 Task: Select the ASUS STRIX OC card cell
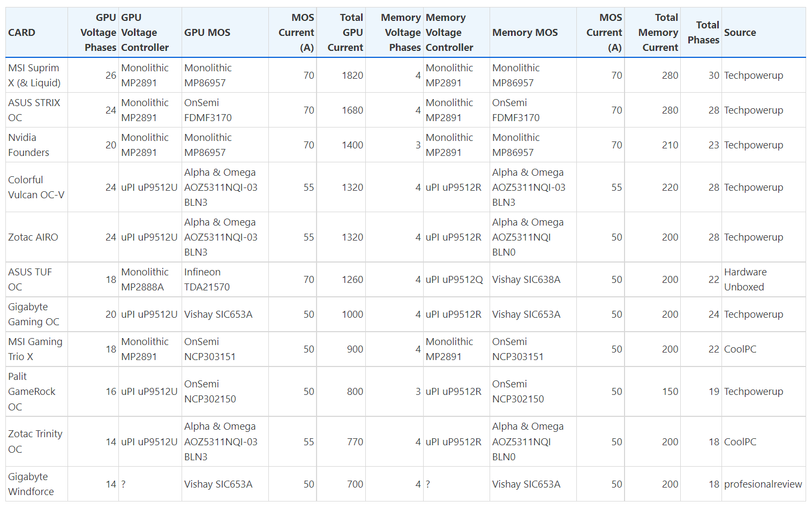coord(34,110)
